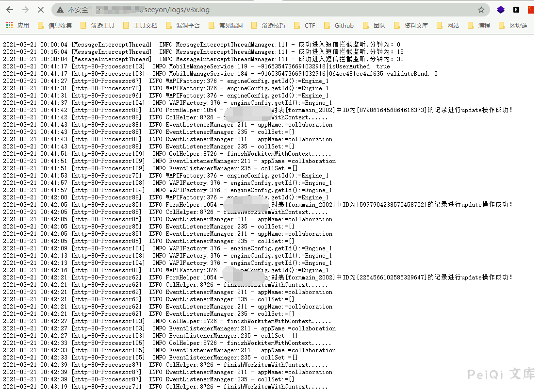Expand the 工具文档 bookmark folder

(x=140, y=25)
